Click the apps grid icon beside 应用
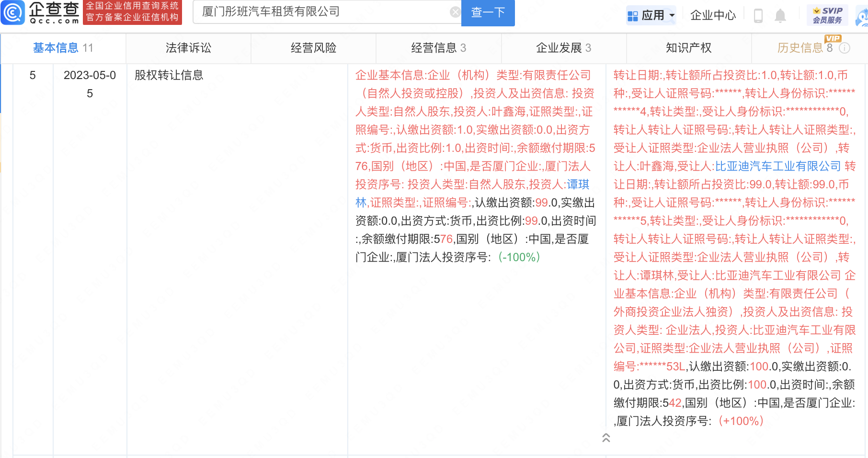The height and width of the screenshot is (458, 868). pyautogui.click(x=632, y=16)
